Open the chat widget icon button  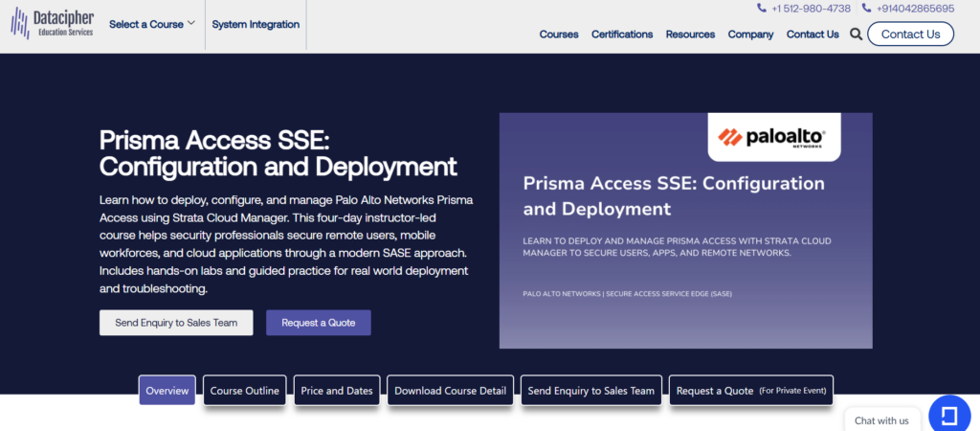pos(949,416)
